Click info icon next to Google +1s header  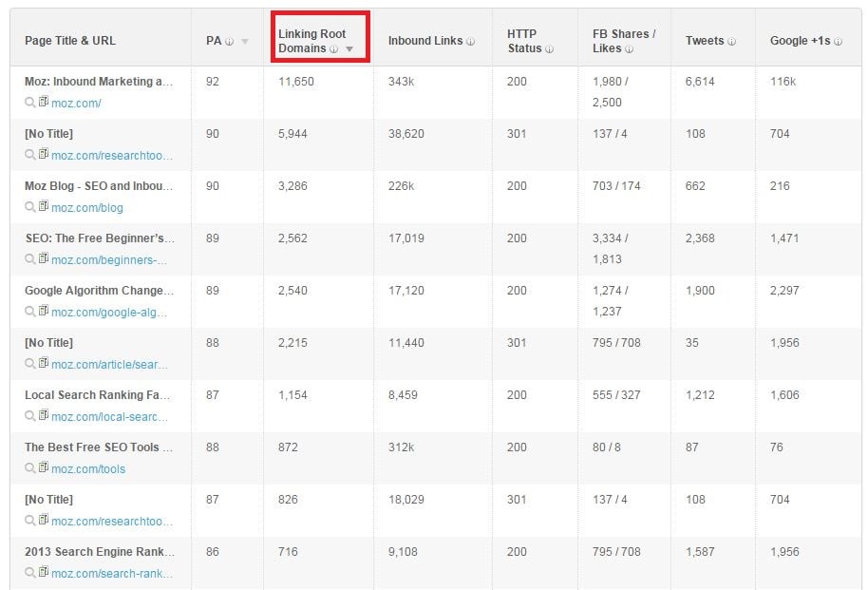pyautogui.click(x=838, y=41)
